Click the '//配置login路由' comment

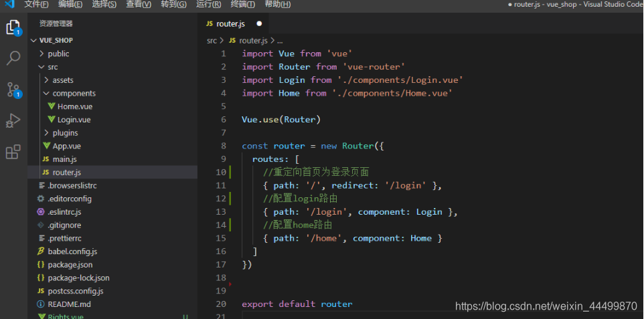(x=300, y=199)
